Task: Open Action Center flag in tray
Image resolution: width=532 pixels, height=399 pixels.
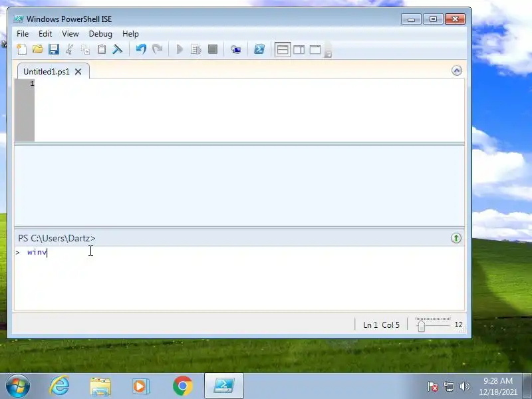Action: point(433,386)
